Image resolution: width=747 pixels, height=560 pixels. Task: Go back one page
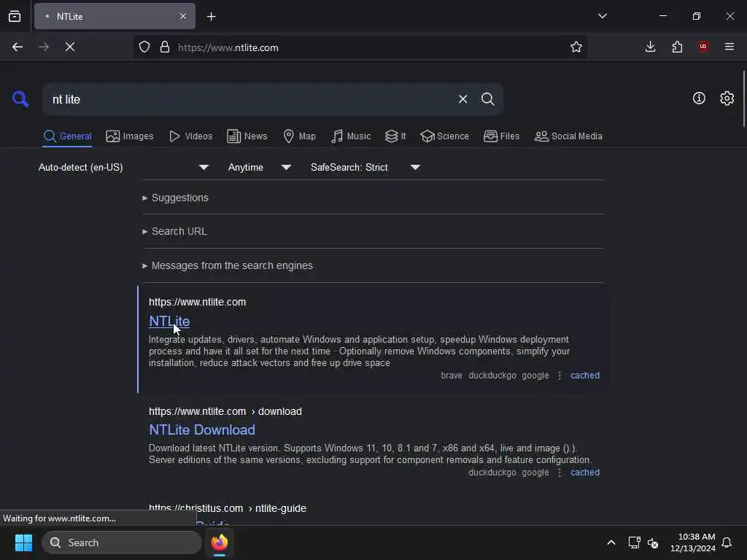tap(18, 47)
